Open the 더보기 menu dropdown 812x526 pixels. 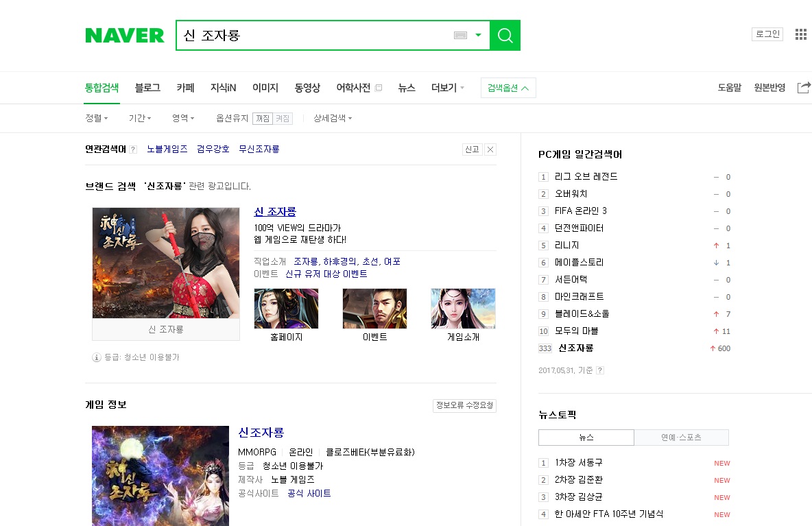pos(447,88)
